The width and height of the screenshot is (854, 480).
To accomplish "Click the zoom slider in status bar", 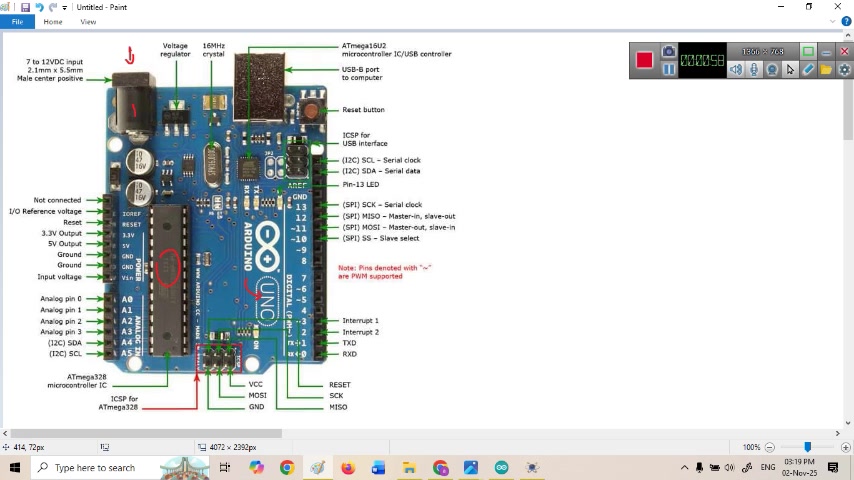I will click(x=808, y=447).
